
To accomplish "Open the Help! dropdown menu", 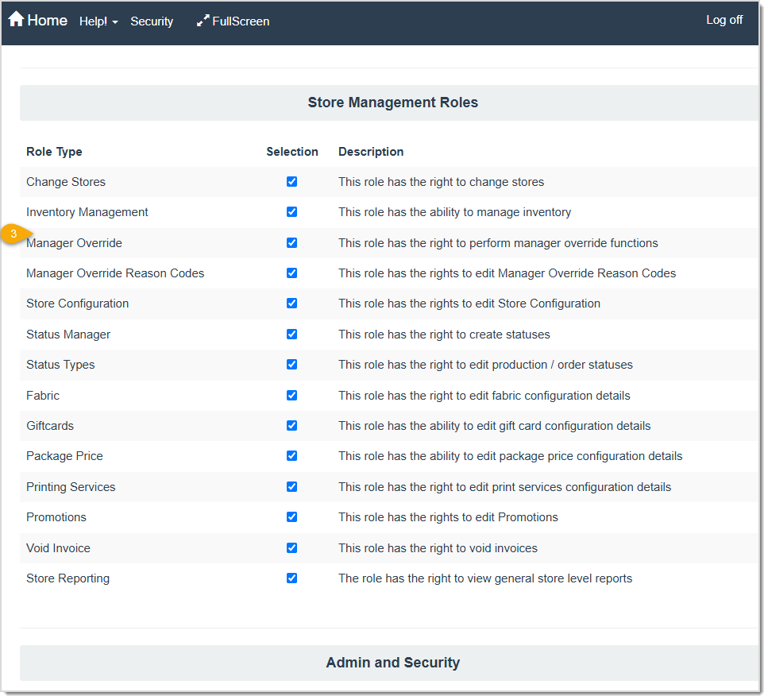I will (98, 21).
